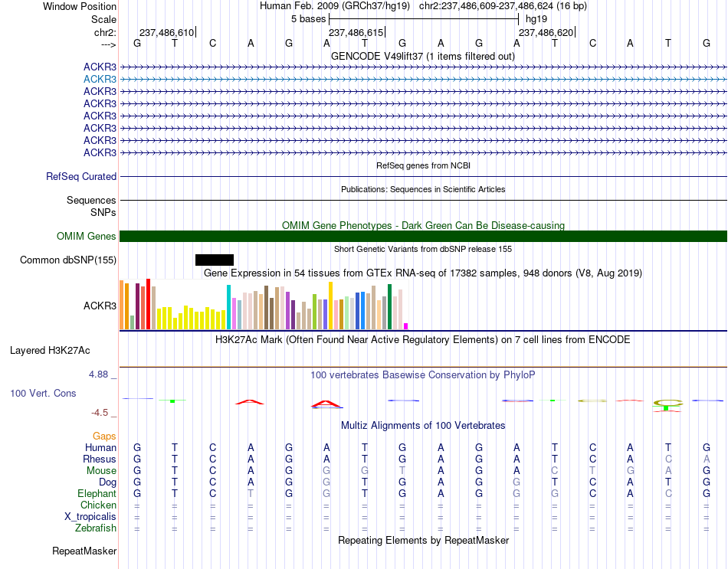Viewport: 728px width, 569px height.
Task: Open the GTEx Gene Expression track title
Action: 423,273
